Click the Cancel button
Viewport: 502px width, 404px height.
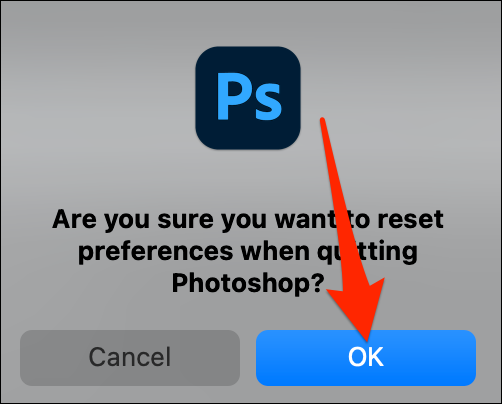click(130, 358)
